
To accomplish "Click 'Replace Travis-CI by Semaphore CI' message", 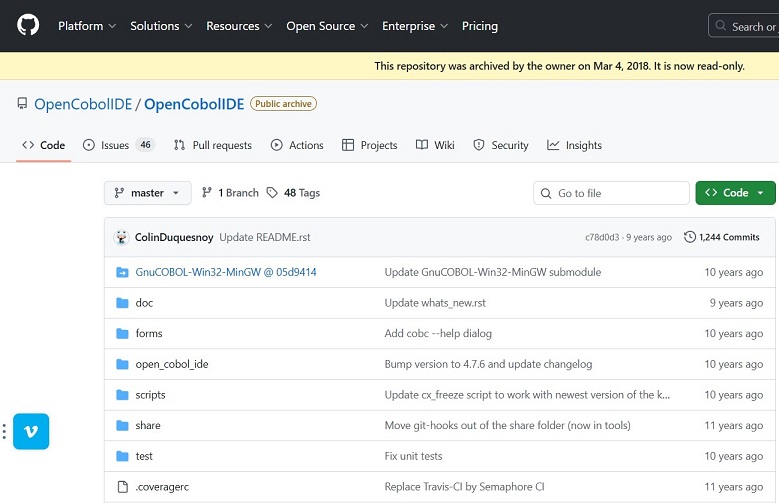I will pos(465,487).
